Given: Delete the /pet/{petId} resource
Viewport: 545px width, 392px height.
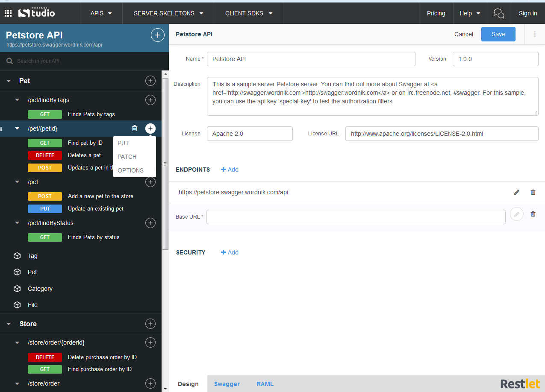Looking at the screenshot, I should [x=135, y=128].
